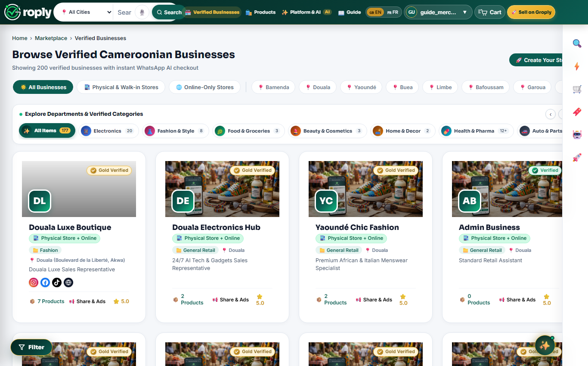Screen dimensions: 588x366
Task: Open the All Cities dropdown
Action: point(86,12)
